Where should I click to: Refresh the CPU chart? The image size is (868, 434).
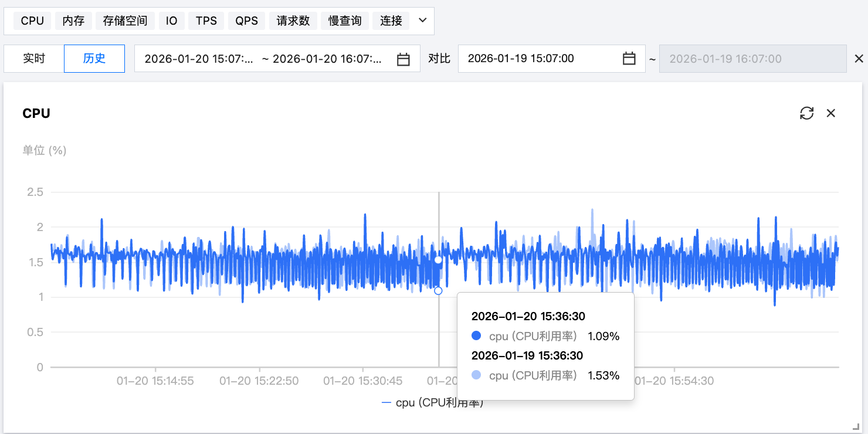[807, 113]
